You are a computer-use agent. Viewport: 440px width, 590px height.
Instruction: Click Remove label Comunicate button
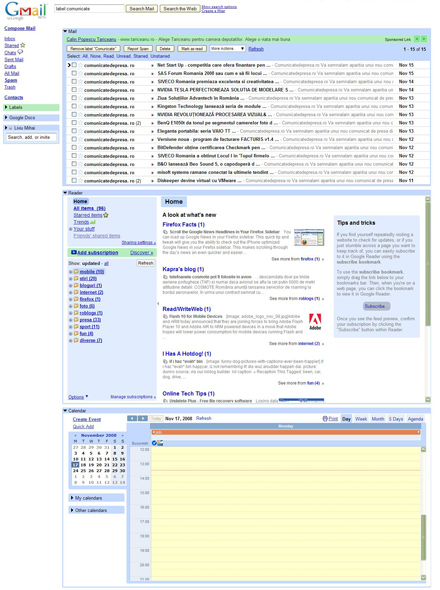94,49
